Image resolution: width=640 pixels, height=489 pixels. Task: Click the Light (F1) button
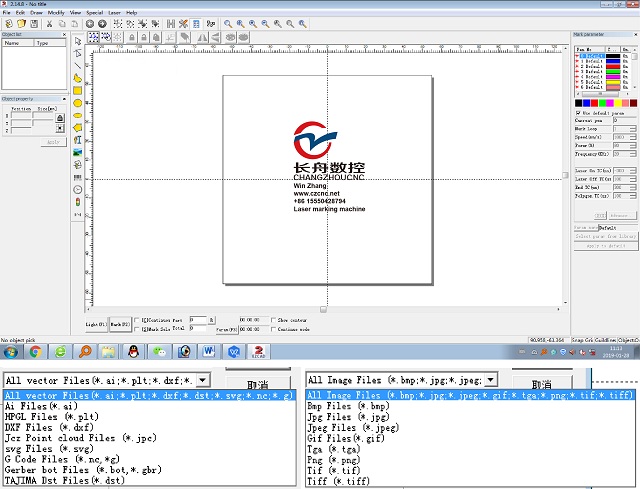click(x=96, y=325)
